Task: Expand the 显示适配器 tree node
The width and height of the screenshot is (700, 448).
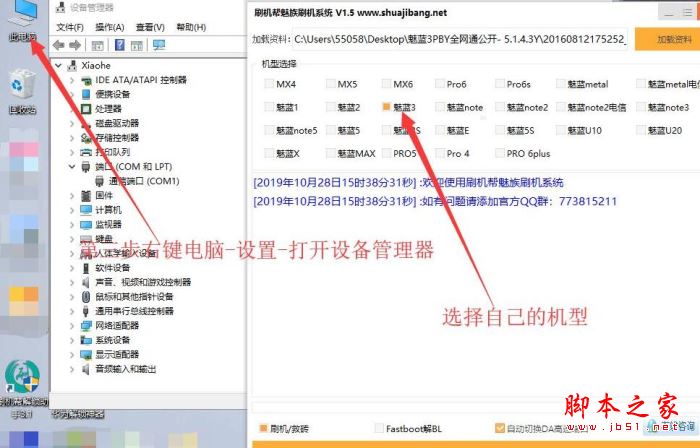Action: 72,355
